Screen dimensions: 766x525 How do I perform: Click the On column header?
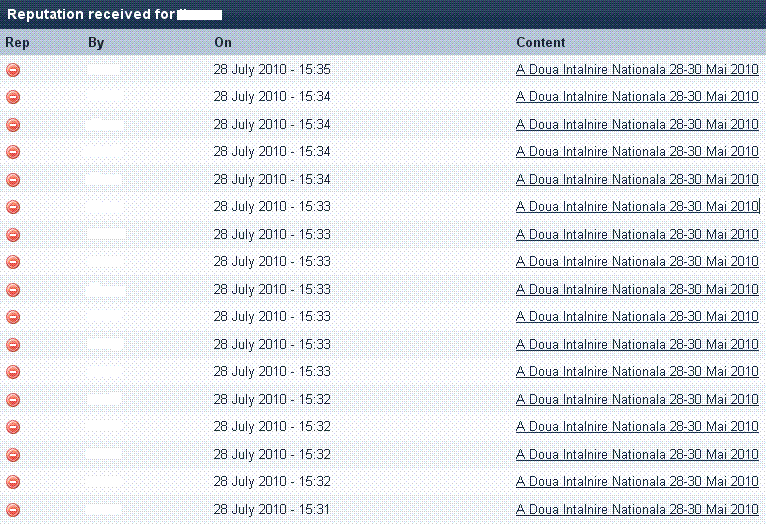coord(222,43)
